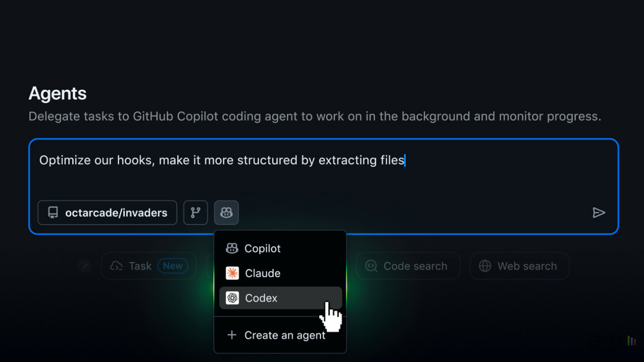Click the small round pencil icon left of Task
This screenshot has width=644, height=362.
pos(85,266)
